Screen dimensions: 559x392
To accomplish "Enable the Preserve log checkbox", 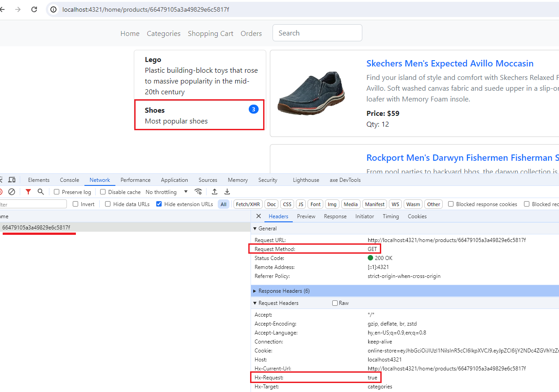I will click(57, 192).
